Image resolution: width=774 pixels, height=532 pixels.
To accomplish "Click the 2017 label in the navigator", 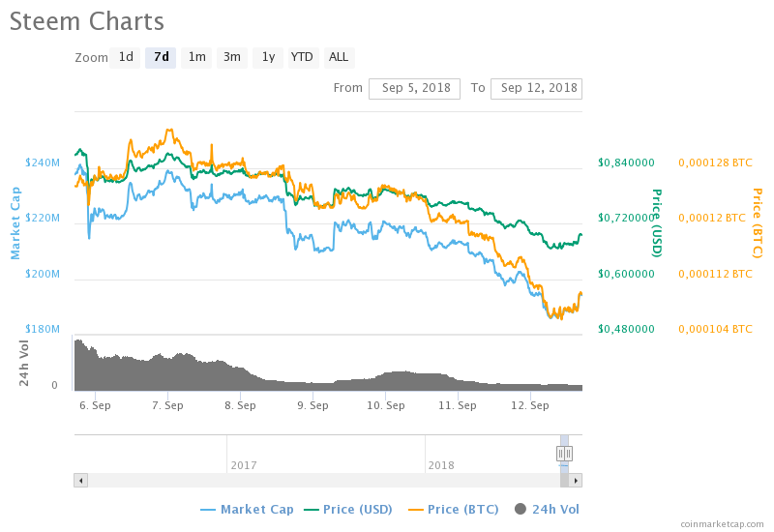I will [x=244, y=465].
